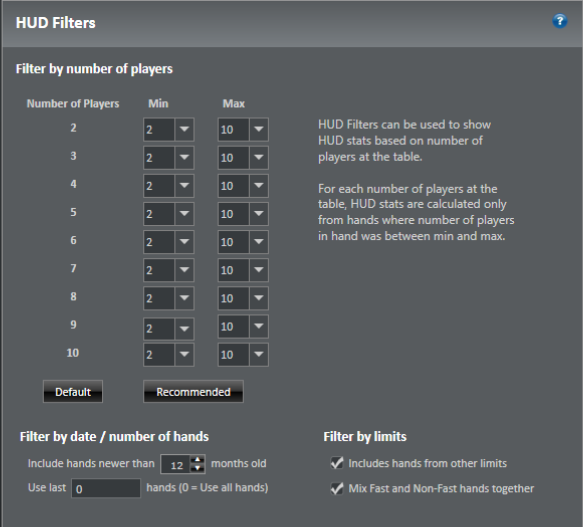This screenshot has width=583, height=527.
Task: Expand Min dropdown for 10 players
Action: click(168, 354)
